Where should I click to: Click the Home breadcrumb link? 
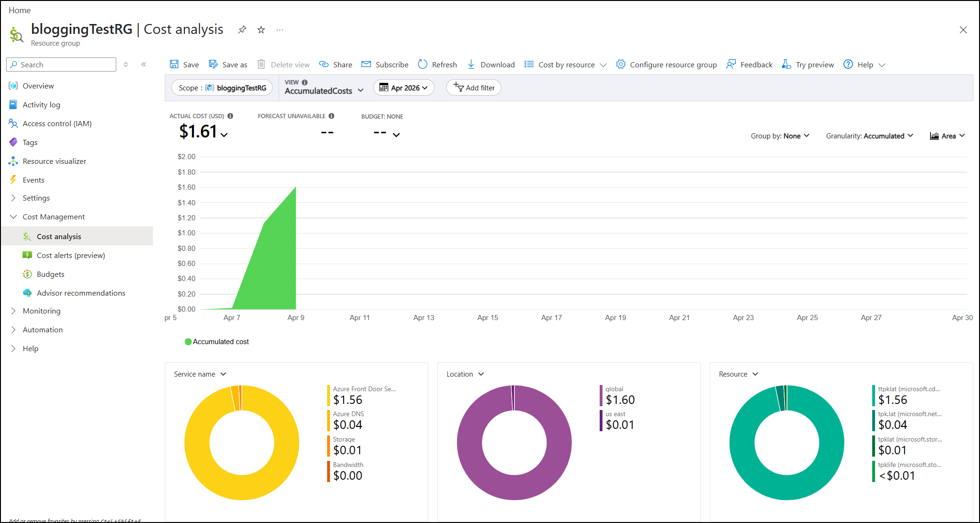19,10
